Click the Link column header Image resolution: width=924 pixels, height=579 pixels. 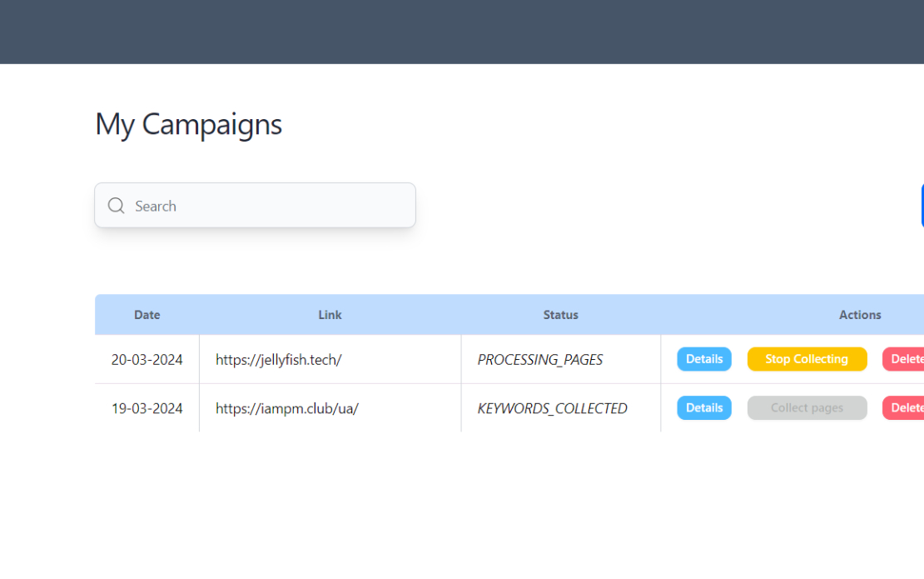330,314
